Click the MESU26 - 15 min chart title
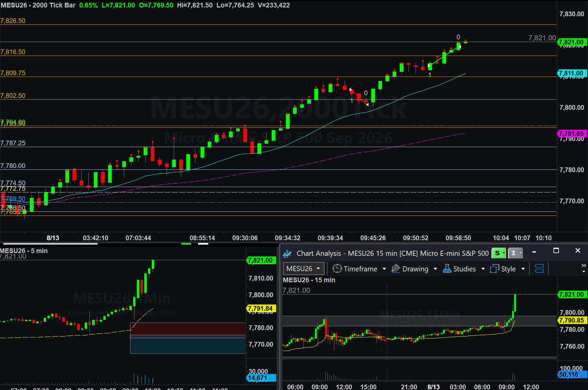 pos(309,280)
